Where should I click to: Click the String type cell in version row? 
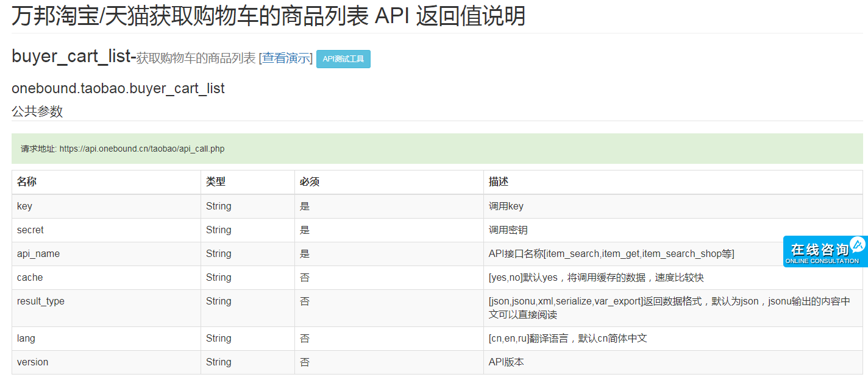247,362
